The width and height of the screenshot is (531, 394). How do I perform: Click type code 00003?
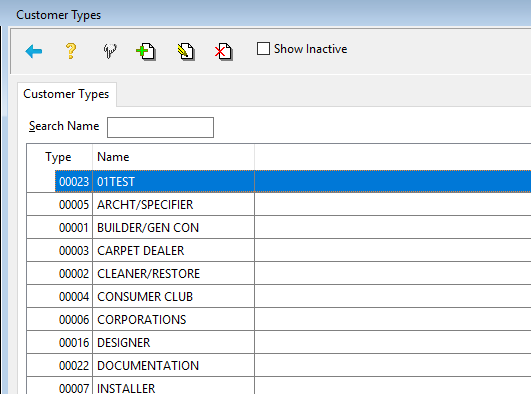[74, 251]
